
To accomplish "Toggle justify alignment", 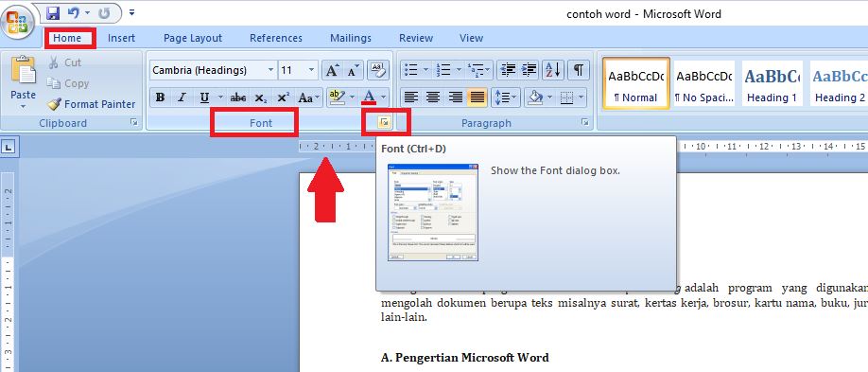I will (477, 98).
